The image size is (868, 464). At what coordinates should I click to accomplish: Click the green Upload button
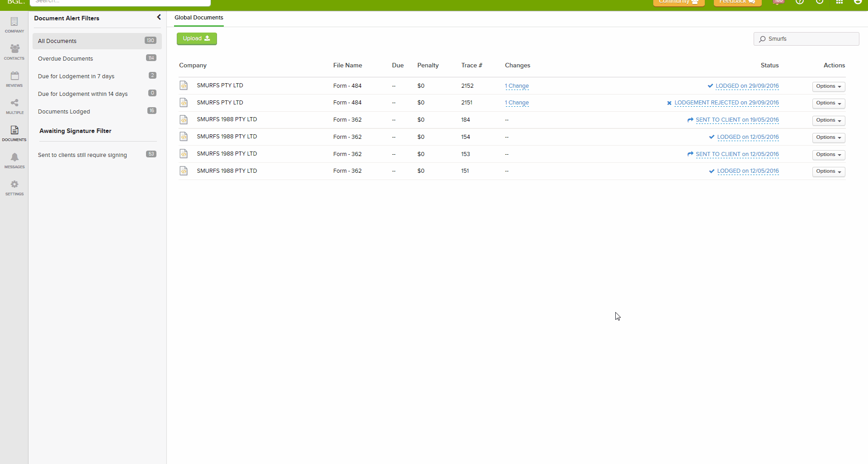pyautogui.click(x=197, y=39)
